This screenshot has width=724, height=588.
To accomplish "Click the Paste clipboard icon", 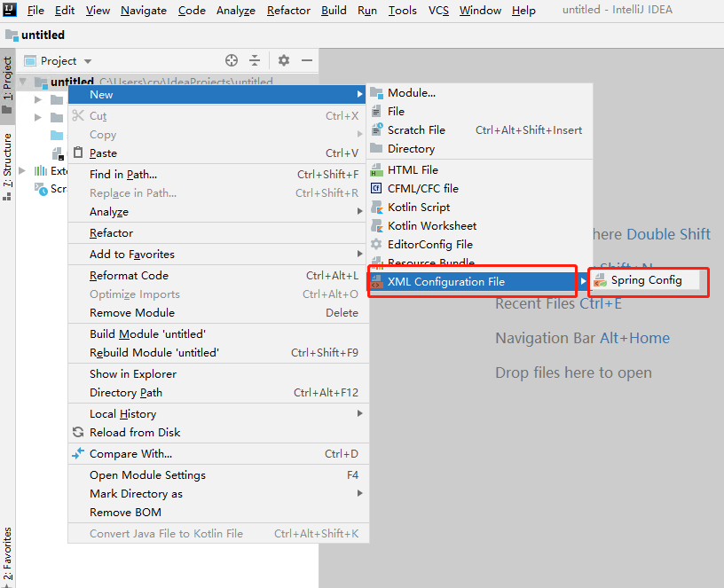I will 78,153.
